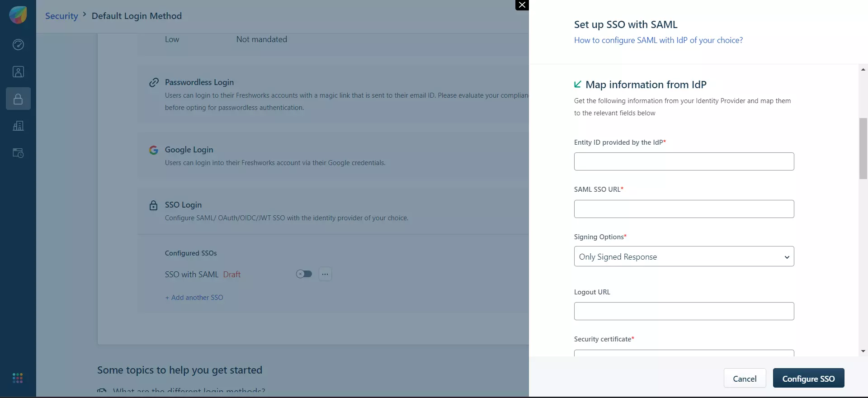Viewport: 868px width, 398px height.
Task: Open the Organization building sidebar icon
Action: (18, 126)
